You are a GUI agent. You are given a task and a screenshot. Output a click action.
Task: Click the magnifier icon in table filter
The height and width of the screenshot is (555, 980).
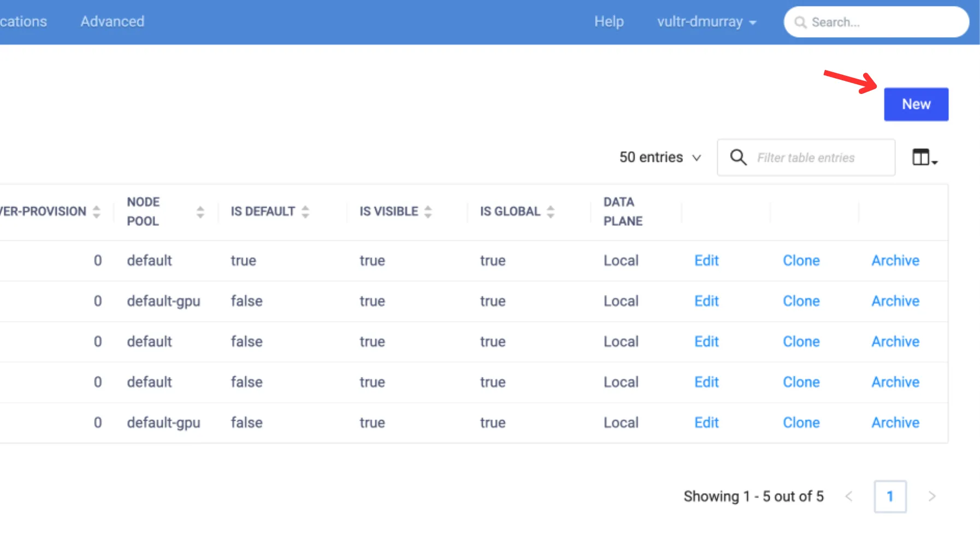pyautogui.click(x=738, y=157)
